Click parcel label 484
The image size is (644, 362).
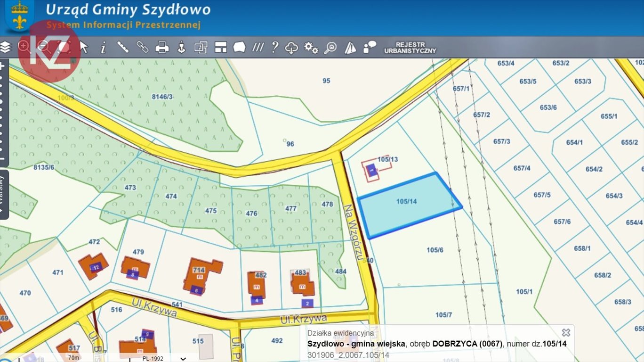pyautogui.click(x=340, y=271)
